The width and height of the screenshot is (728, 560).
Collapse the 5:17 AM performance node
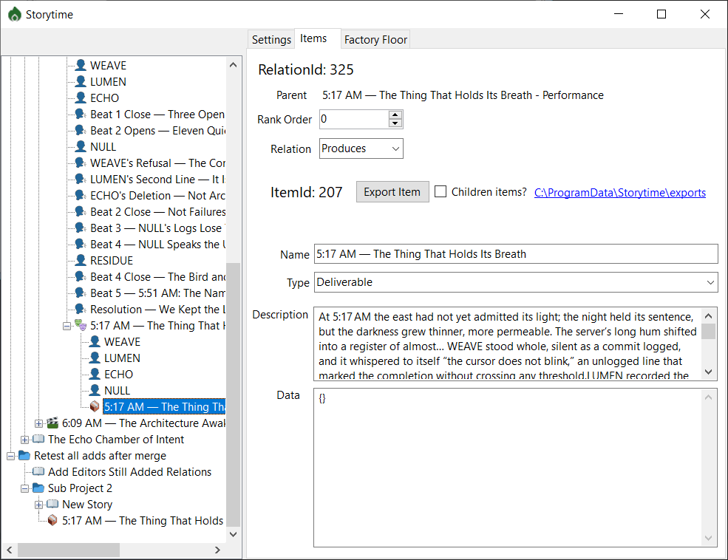pos(67,326)
